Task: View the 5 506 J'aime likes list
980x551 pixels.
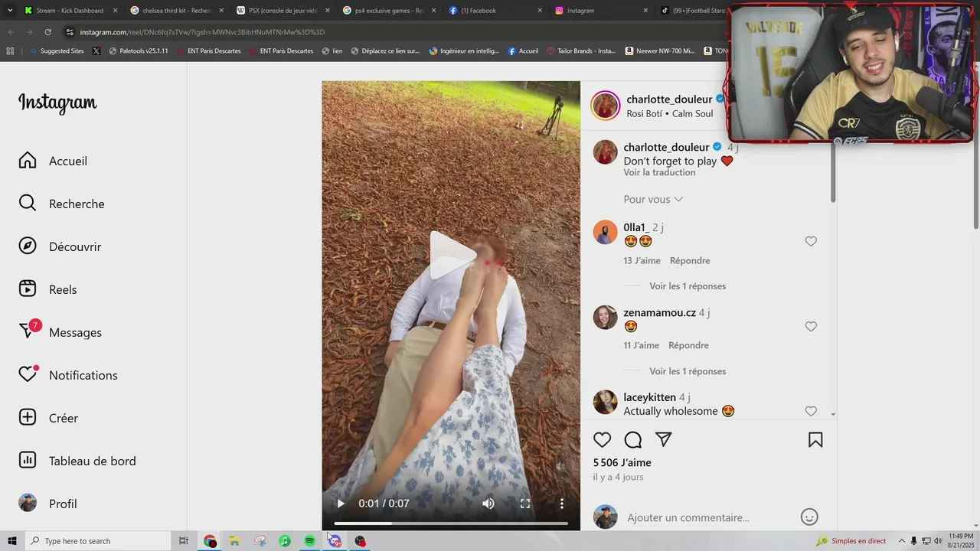Action: [x=622, y=462]
